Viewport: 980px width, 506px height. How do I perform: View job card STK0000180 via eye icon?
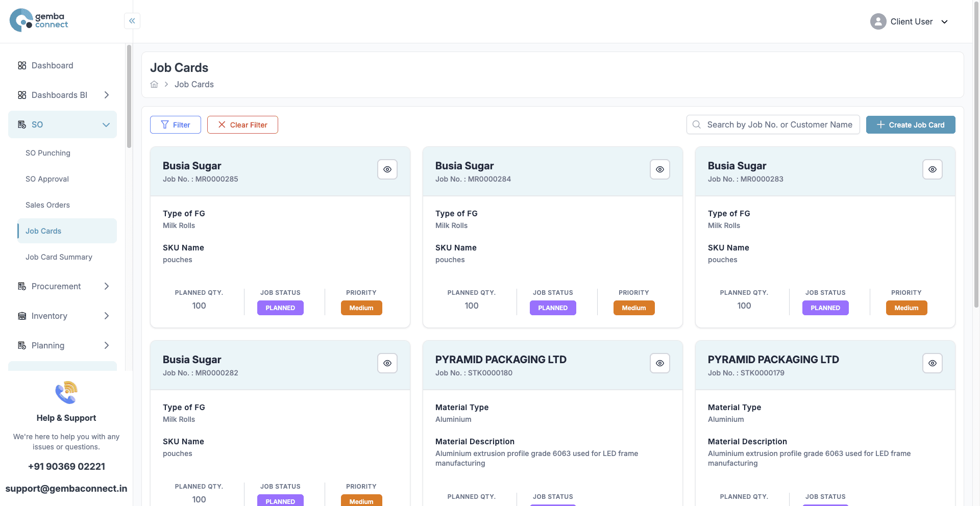660,363
